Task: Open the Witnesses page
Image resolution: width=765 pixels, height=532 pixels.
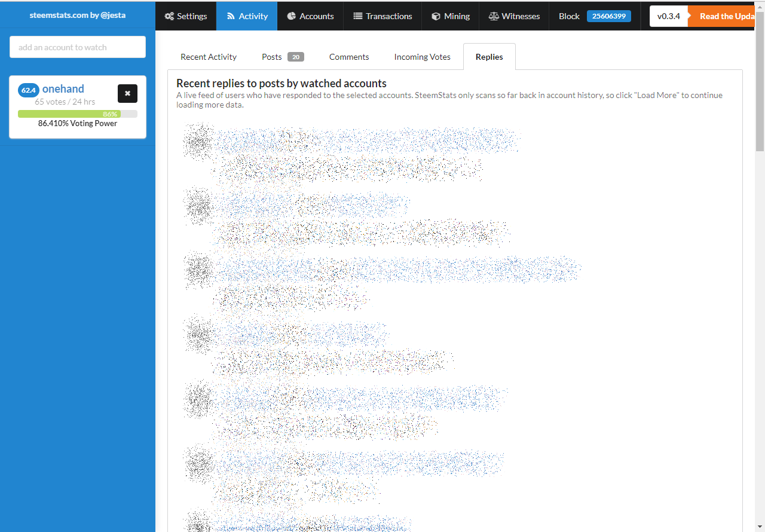Action: tap(514, 16)
